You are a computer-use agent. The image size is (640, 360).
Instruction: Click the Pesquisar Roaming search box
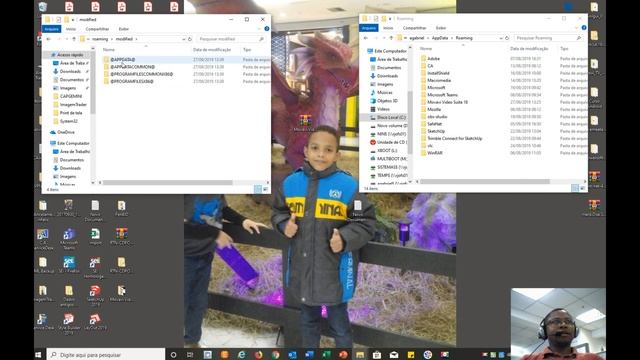548,38
